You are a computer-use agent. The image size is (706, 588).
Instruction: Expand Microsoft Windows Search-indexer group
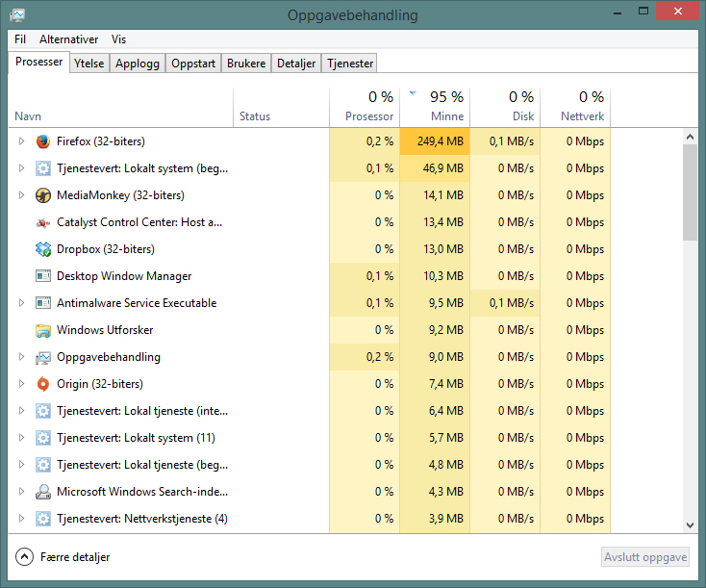click(x=21, y=492)
